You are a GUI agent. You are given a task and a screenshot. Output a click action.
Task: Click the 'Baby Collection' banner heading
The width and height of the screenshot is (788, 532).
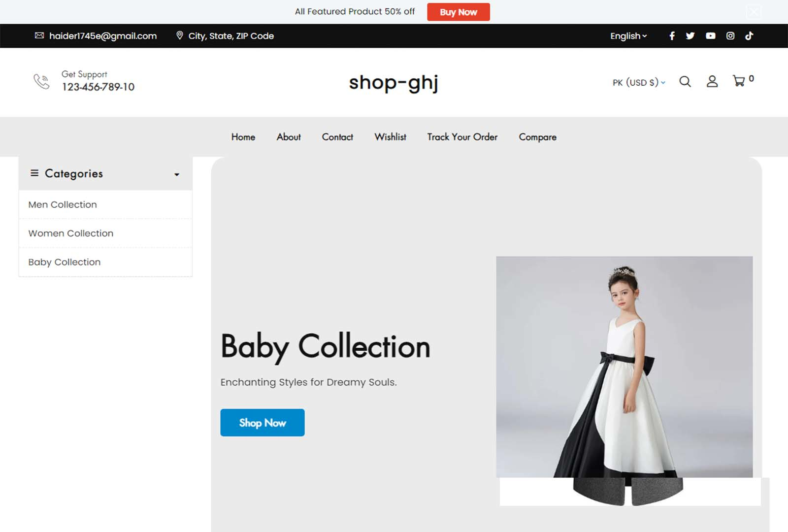tap(326, 347)
